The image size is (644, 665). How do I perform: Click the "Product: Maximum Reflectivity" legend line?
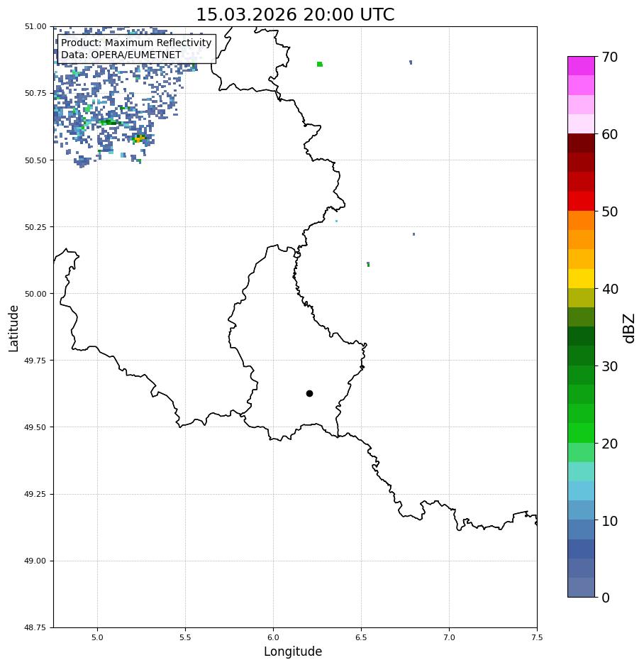pyautogui.click(x=136, y=43)
